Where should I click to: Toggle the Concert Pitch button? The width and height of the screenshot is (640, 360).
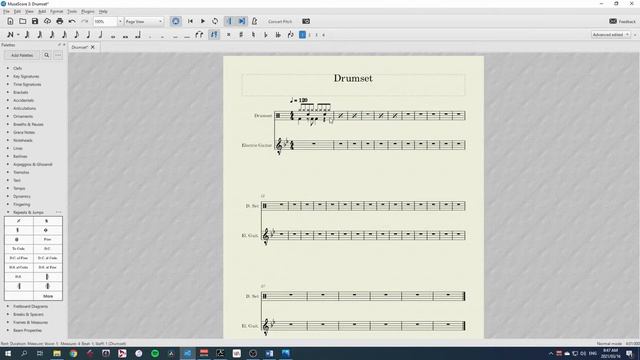coord(280,21)
